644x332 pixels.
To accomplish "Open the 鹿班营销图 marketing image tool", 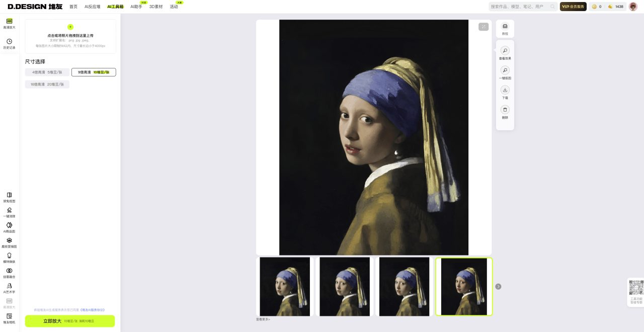I will point(9,242).
